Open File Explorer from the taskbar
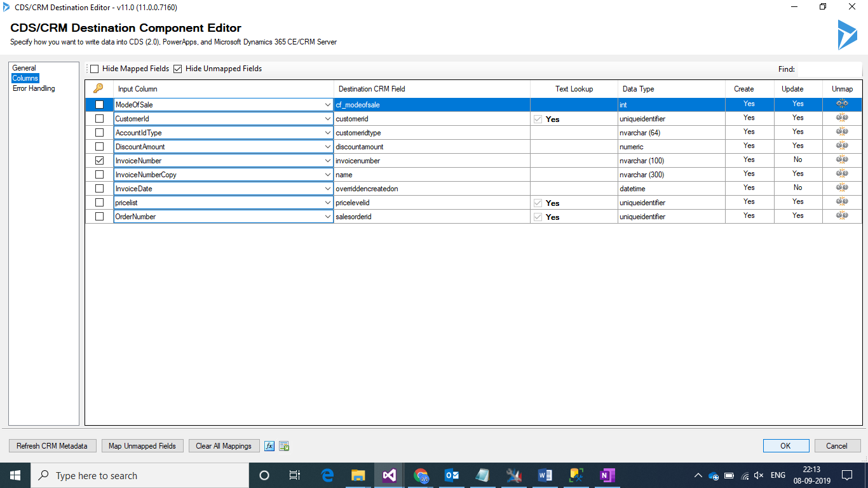This screenshot has width=868, height=488. (358, 475)
